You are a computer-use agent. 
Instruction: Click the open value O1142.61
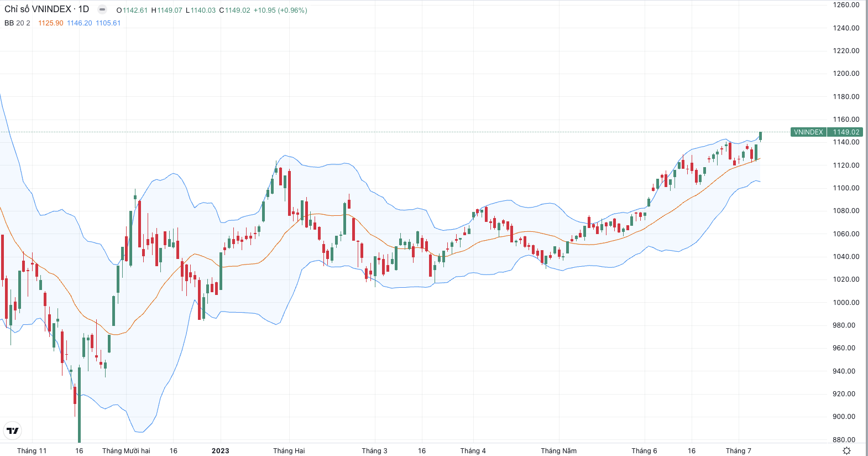(132, 11)
